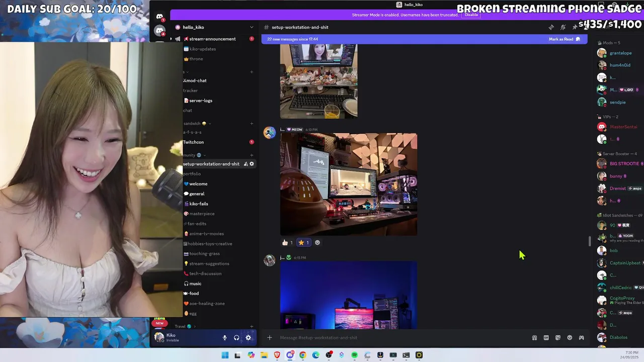The image size is (644, 362).
Task: Open Spotify from taskbar
Action: click(354, 355)
